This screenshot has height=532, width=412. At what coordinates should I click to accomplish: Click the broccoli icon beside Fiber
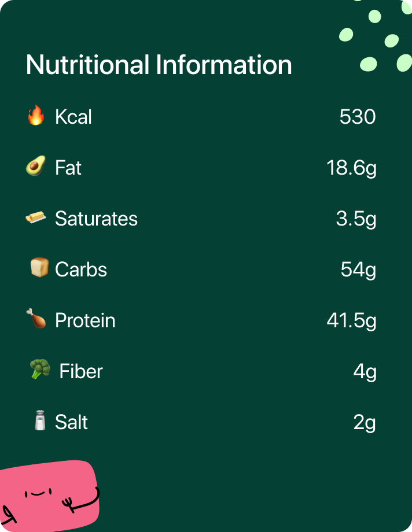coord(40,370)
